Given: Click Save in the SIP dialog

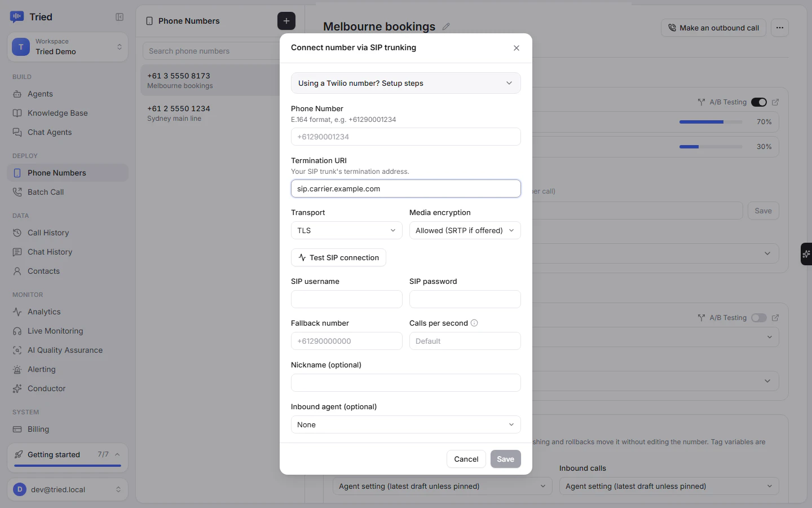Looking at the screenshot, I should point(506,459).
